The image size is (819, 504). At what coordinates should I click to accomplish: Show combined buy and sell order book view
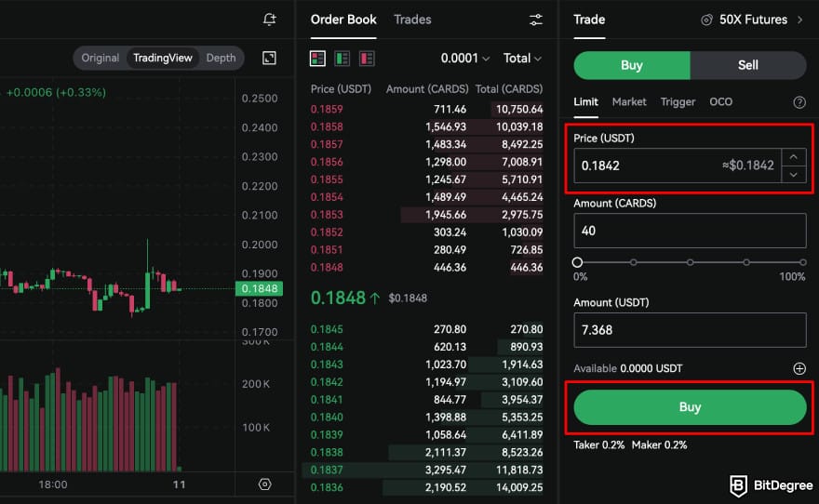click(317, 59)
